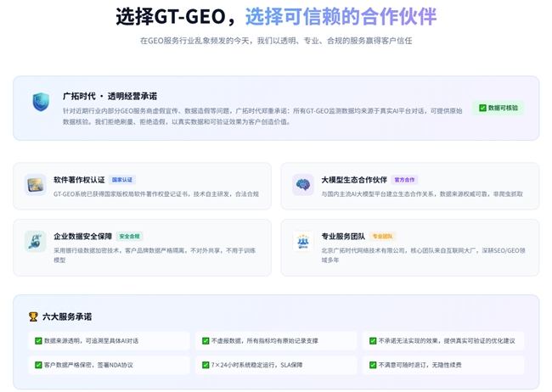Click the 安全合规 tag
The image size is (552, 392).
click(x=129, y=236)
